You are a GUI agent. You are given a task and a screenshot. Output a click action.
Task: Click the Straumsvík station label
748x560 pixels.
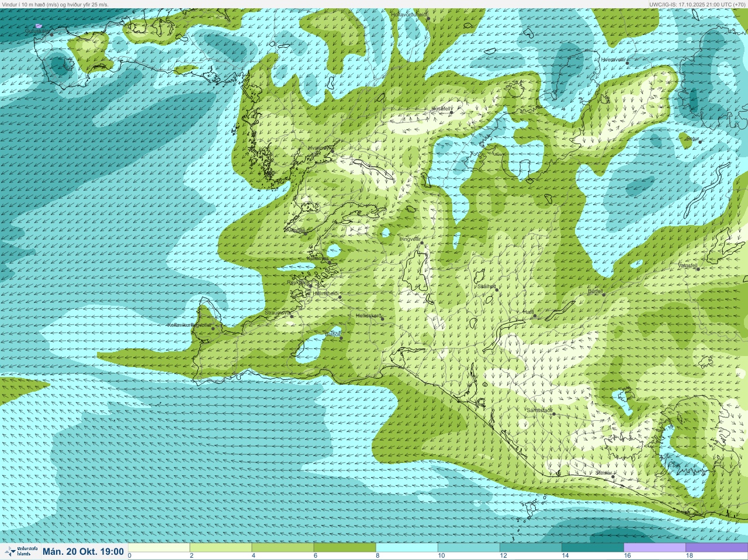[x=278, y=313]
